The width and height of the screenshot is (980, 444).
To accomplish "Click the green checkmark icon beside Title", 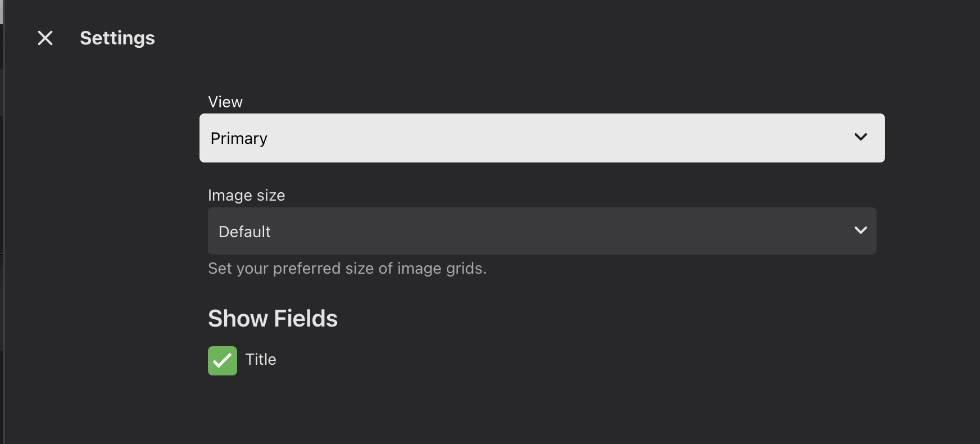I will point(223,361).
